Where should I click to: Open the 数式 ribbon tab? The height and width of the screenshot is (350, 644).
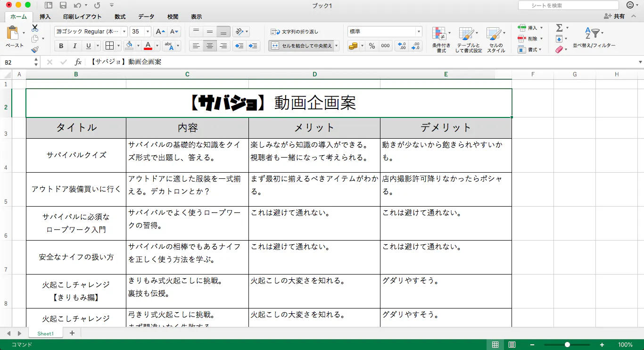tap(120, 17)
